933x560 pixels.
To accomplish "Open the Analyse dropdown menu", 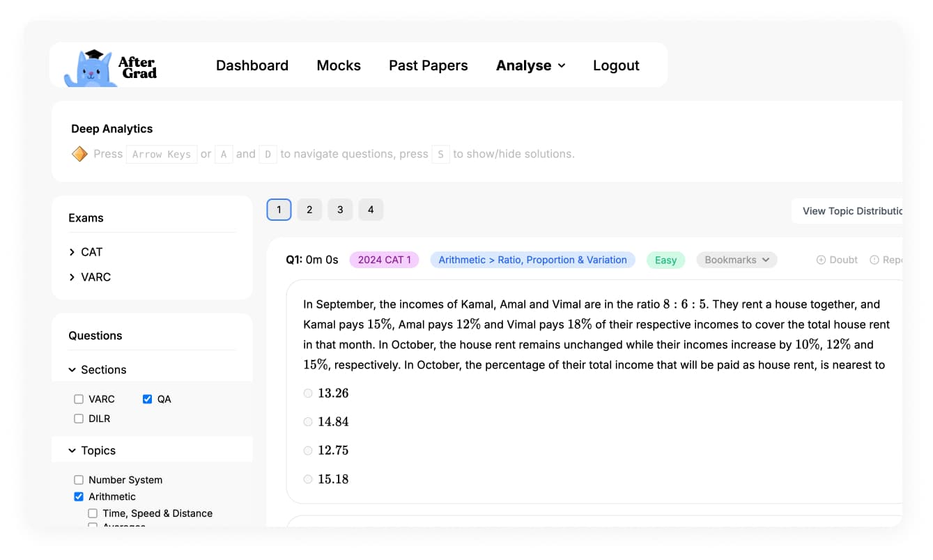I will (530, 65).
